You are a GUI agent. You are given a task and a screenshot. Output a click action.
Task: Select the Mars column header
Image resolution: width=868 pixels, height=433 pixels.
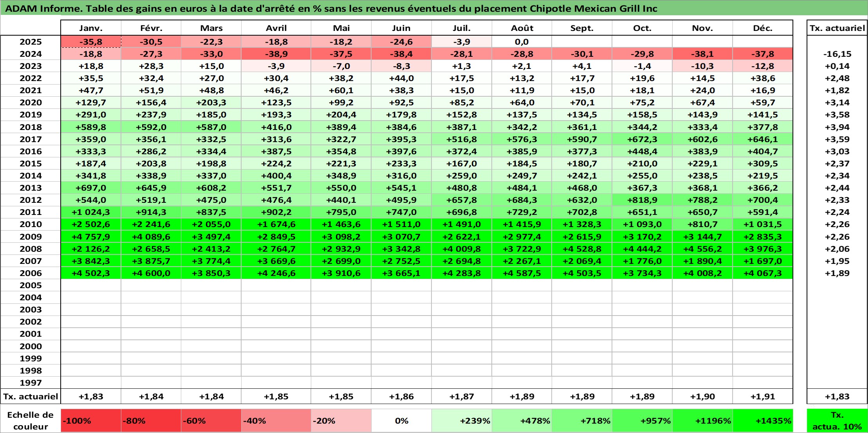(211, 28)
